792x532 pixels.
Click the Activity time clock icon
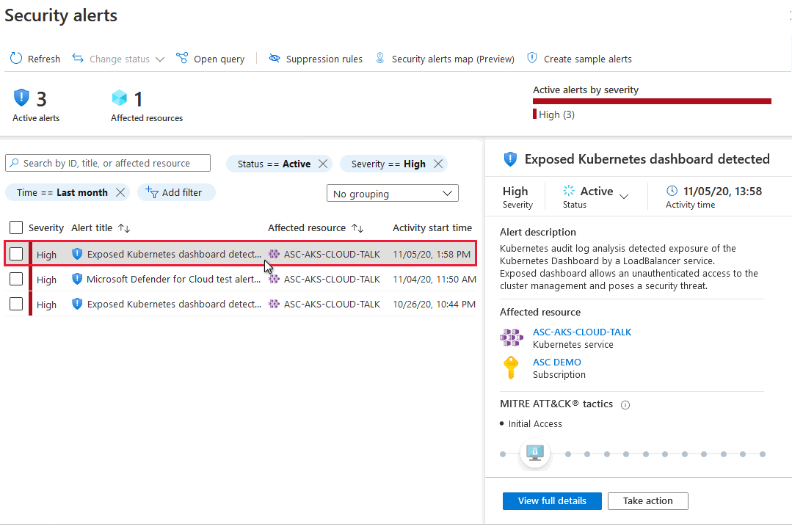tap(672, 190)
